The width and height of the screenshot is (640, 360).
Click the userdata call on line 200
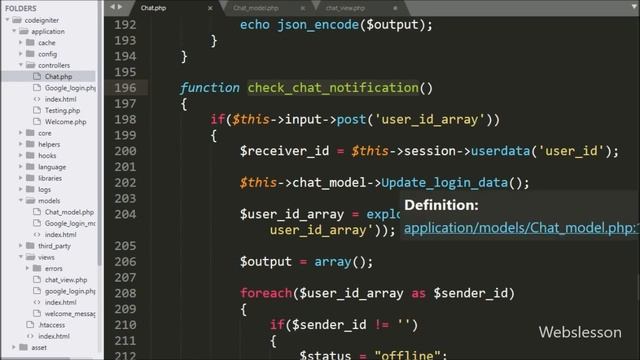tap(500, 151)
